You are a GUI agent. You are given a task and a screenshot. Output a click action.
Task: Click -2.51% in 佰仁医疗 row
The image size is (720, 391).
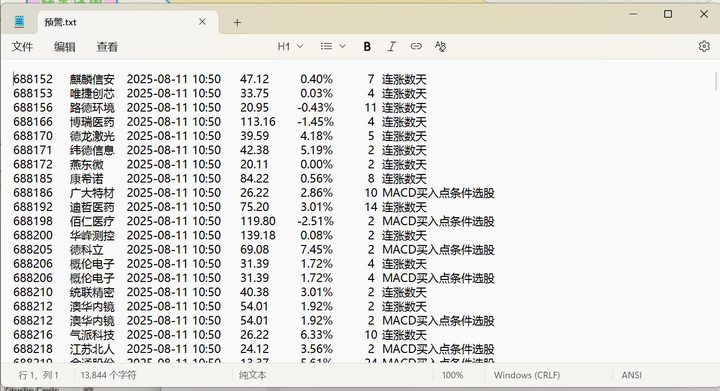[315, 222]
